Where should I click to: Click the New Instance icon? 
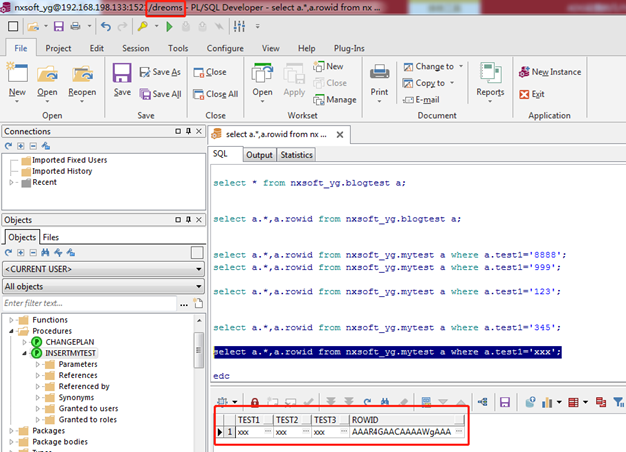549,72
